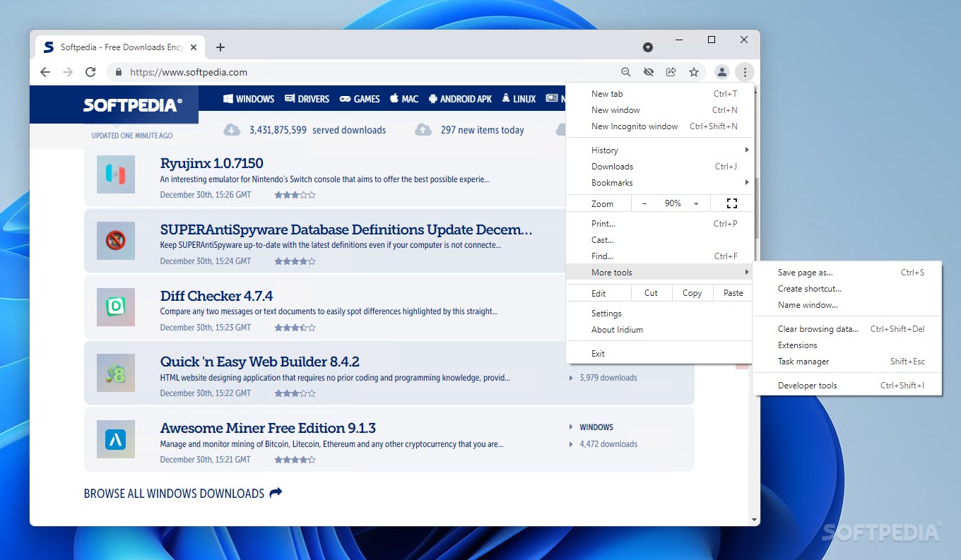Open a new tab with plus button
Screen dimensions: 961x560
tap(220, 47)
